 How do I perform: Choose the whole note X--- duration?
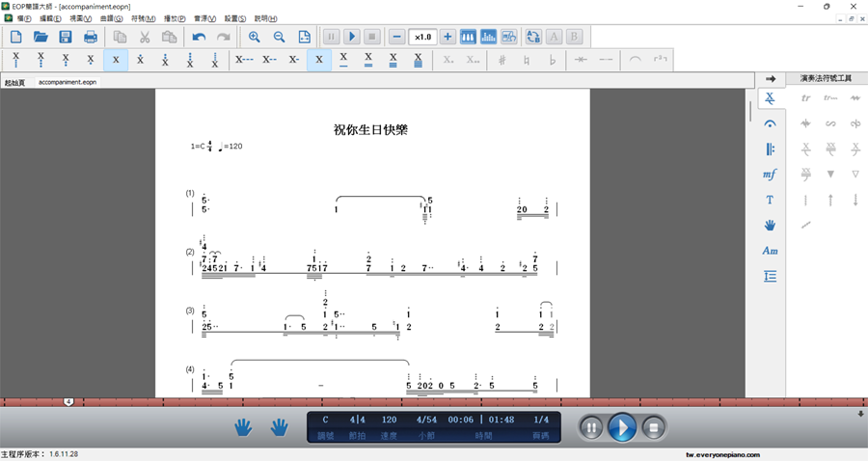coord(244,60)
